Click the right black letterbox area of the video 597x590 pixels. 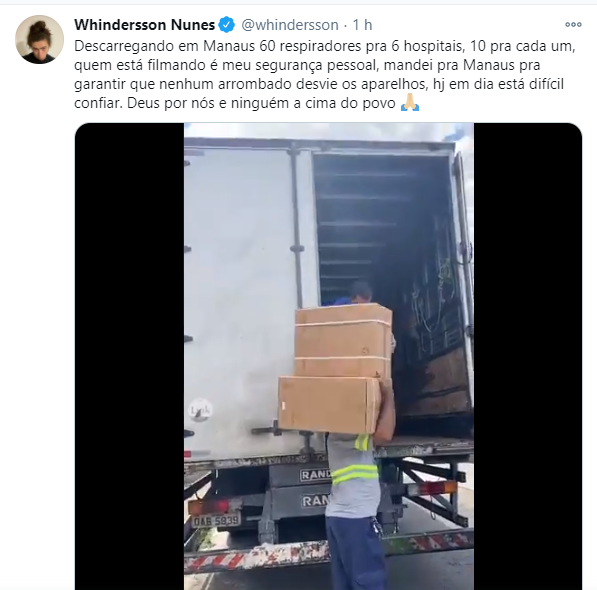528,356
